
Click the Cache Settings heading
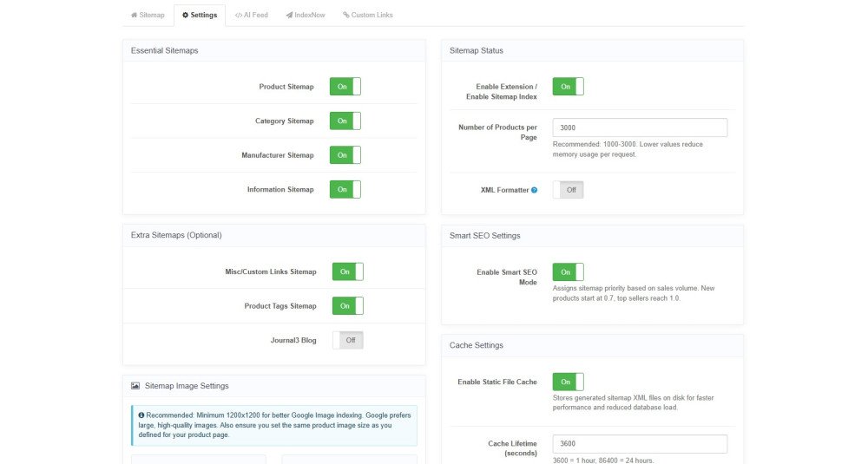[x=476, y=346]
